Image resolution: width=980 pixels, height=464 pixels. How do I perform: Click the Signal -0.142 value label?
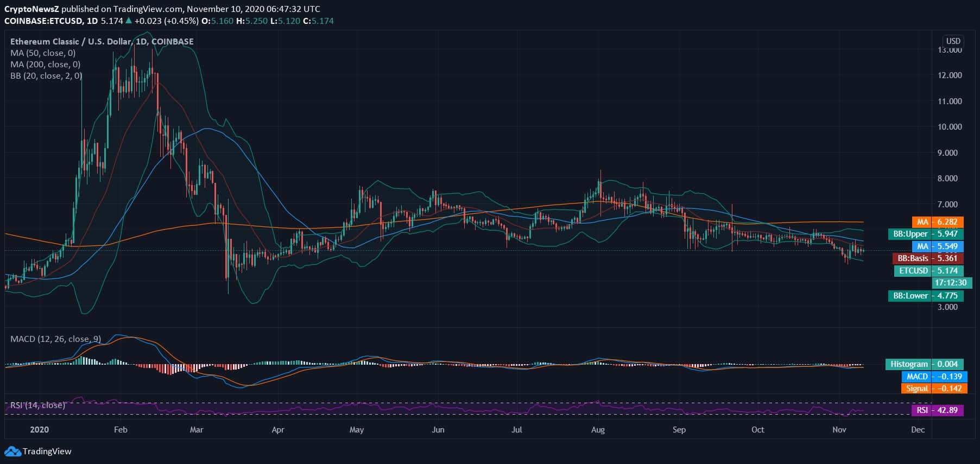pyautogui.click(x=934, y=389)
